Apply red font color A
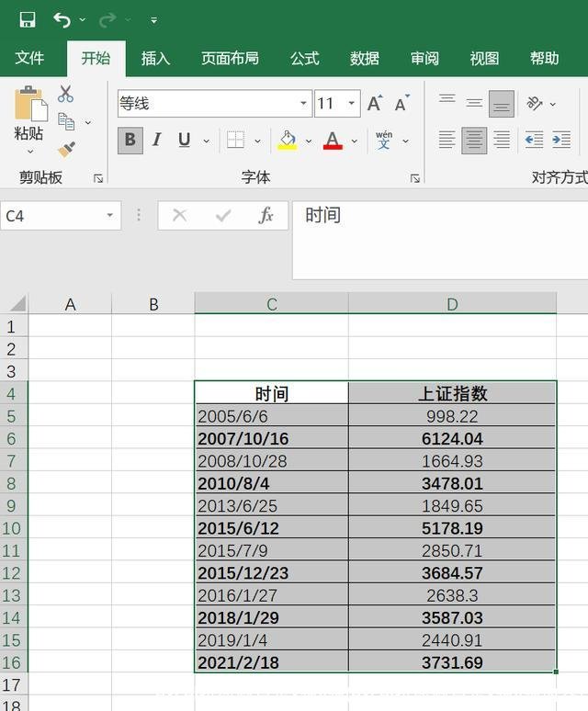Image resolution: width=588 pixels, height=711 pixels. [x=333, y=141]
